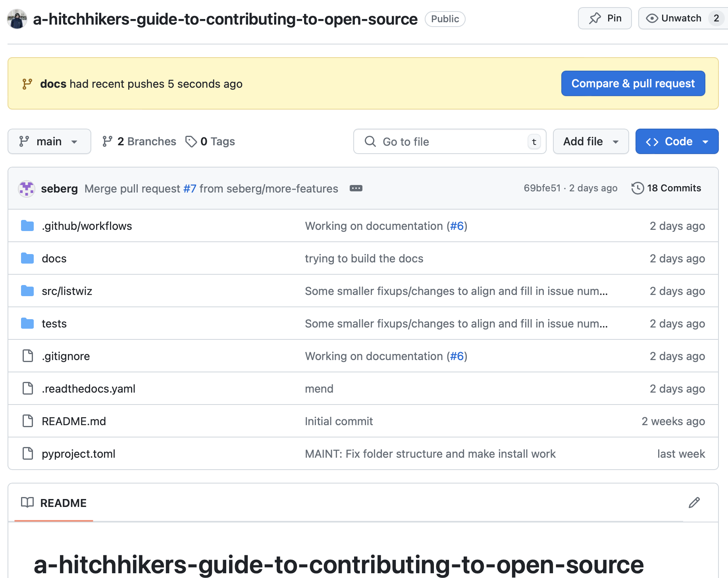Select the README tab
Image resolution: width=728 pixels, height=578 pixels.
54,503
